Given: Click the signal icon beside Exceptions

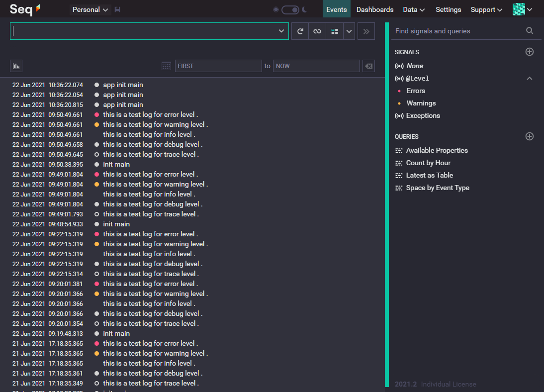Looking at the screenshot, I should tap(399, 115).
